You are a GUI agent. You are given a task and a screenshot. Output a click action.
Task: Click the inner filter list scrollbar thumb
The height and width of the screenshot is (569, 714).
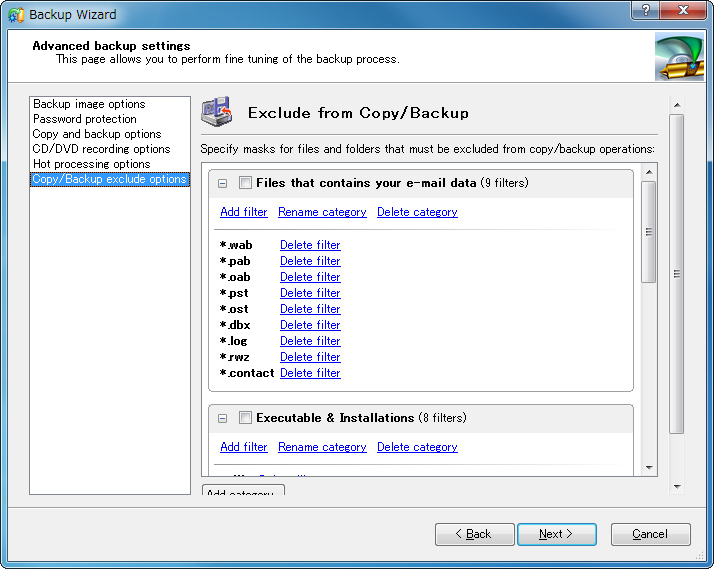pyautogui.click(x=649, y=232)
